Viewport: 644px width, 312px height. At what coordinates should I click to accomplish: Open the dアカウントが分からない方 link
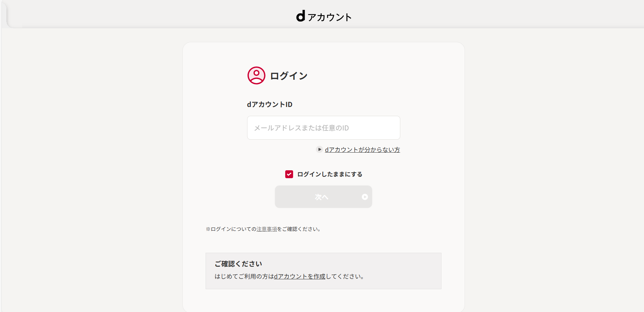click(x=362, y=150)
